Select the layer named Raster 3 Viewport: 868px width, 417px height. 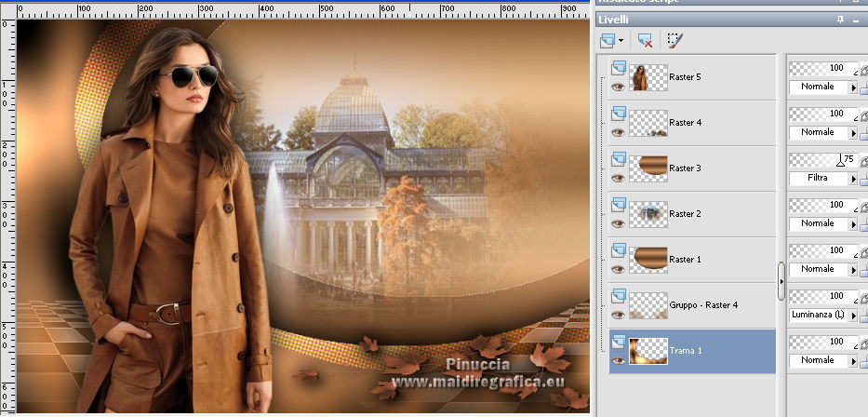685,168
